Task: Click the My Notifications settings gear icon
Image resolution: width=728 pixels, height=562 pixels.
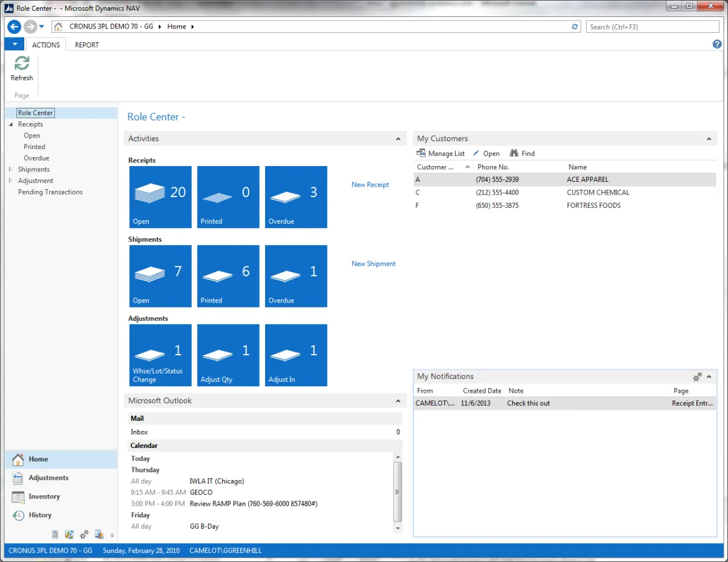Action: [697, 376]
